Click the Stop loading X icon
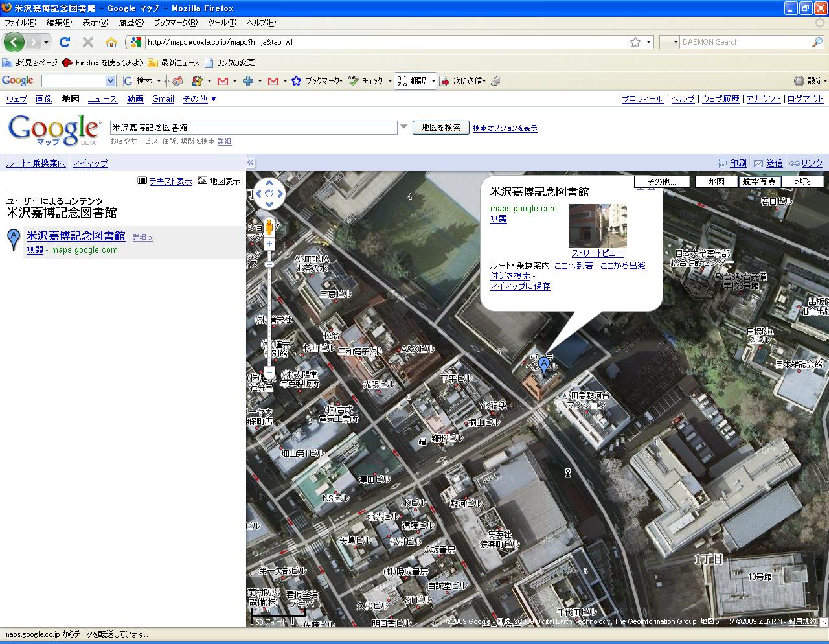Viewport: 829px width, 644px height. click(88, 42)
